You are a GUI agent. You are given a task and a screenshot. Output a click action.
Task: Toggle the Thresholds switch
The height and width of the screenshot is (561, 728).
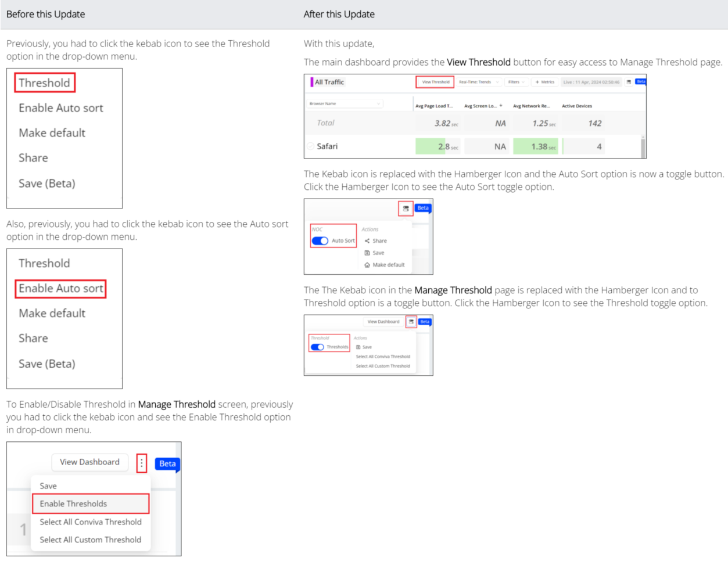[317, 347]
